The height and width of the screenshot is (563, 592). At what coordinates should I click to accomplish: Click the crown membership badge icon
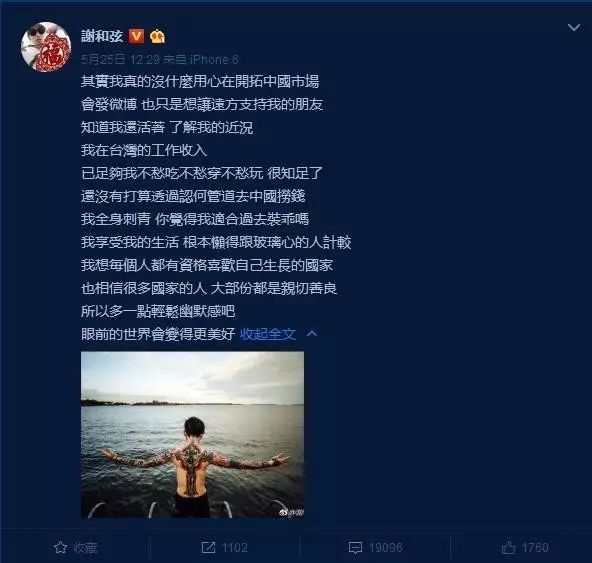[x=157, y=36]
